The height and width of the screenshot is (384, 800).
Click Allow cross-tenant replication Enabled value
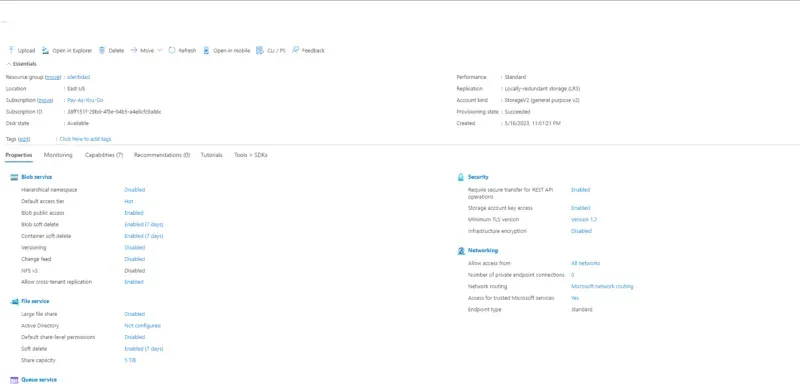point(134,282)
